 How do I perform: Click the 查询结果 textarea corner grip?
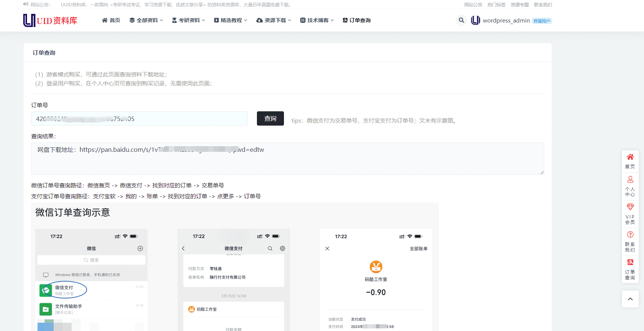(x=542, y=172)
